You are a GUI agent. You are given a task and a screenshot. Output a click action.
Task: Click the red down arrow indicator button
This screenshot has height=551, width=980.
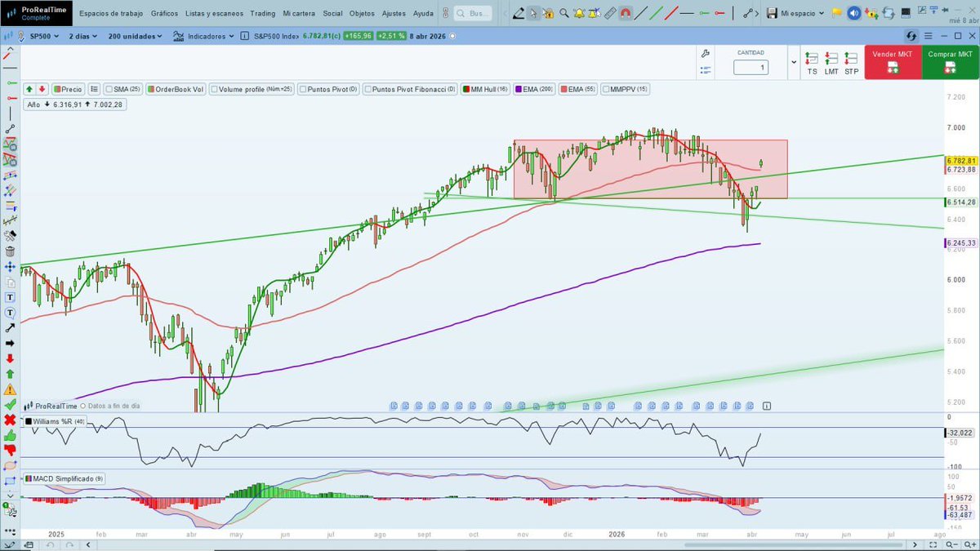tap(42, 89)
